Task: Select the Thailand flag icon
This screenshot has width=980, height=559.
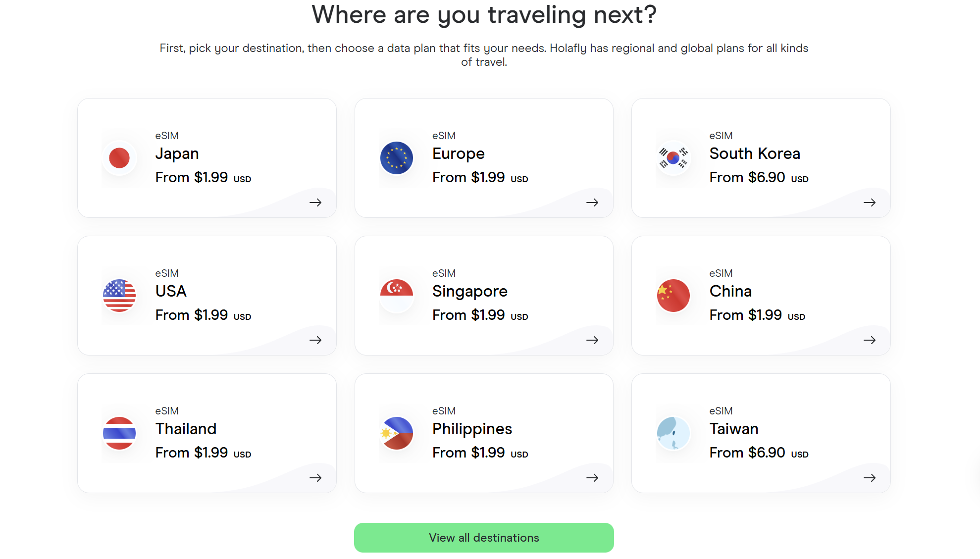Action: [119, 433]
